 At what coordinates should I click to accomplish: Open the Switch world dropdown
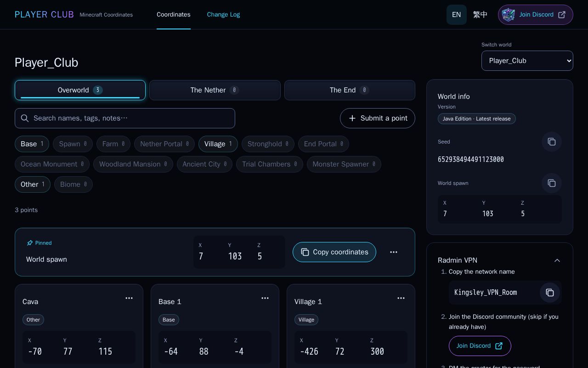pos(527,61)
